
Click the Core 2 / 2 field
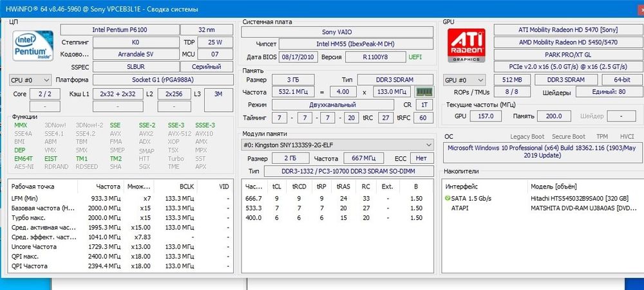[45, 94]
